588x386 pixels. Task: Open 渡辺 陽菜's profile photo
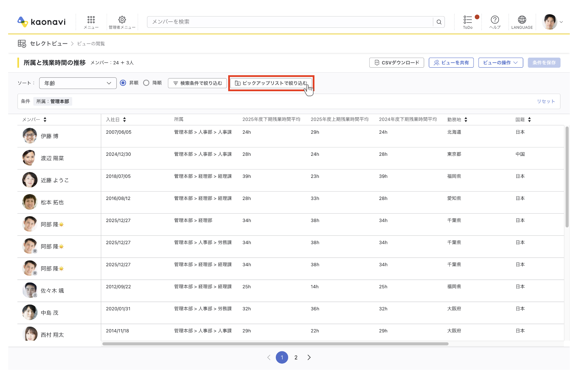pos(30,158)
